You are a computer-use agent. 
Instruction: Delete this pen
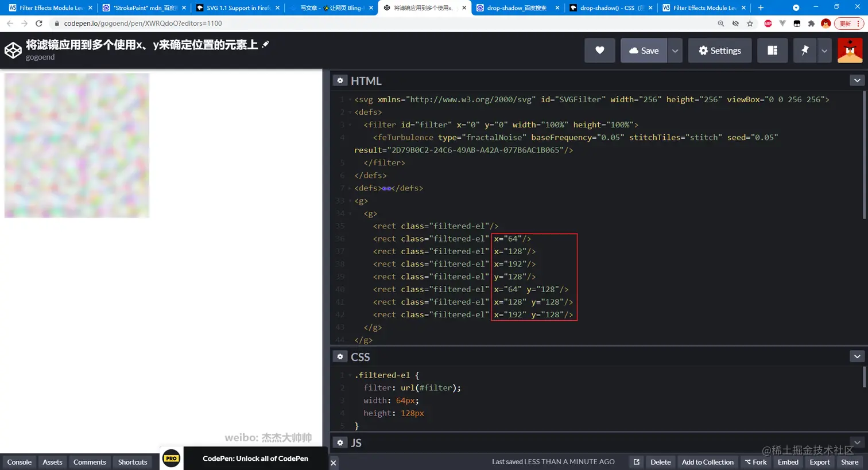coord(660,462)
